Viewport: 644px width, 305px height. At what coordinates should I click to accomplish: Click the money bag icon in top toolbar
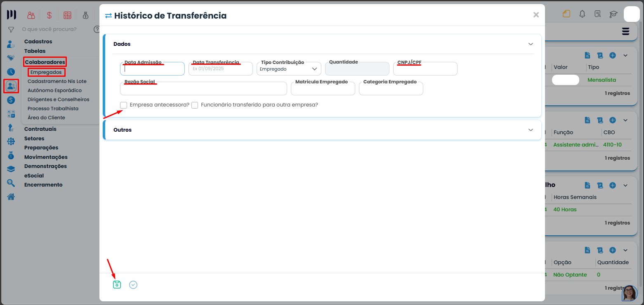point(85,15)
